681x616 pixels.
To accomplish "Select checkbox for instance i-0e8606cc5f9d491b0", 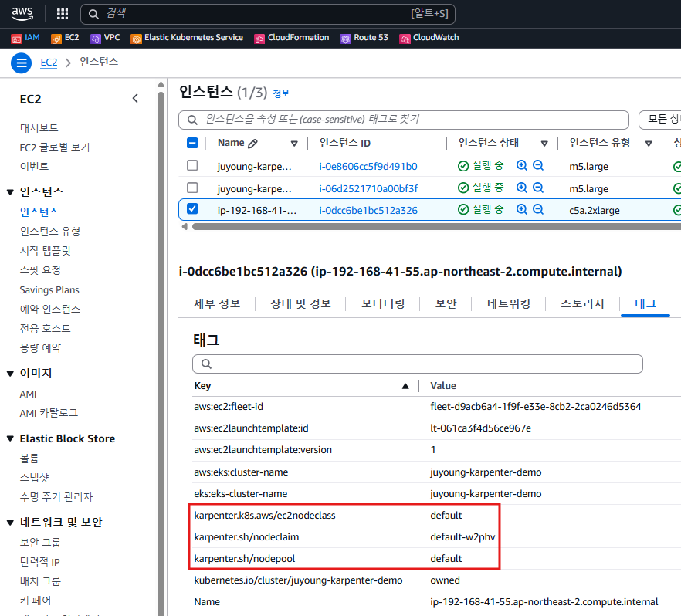I will click(x=192, y=165).
